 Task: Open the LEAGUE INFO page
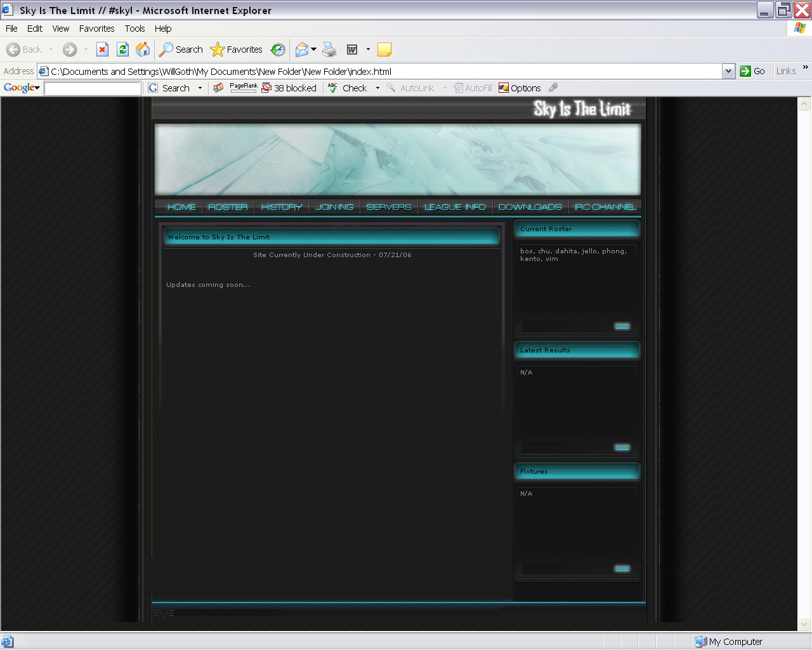[455, 208]
